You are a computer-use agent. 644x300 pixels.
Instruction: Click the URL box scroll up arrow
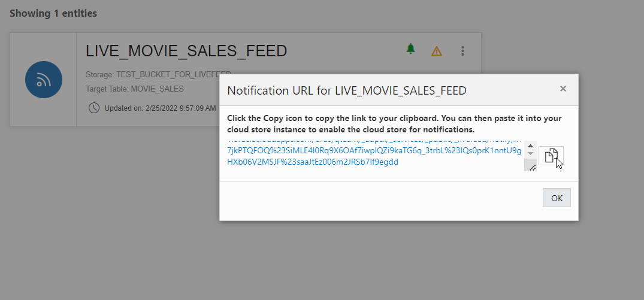coord(530,146)
